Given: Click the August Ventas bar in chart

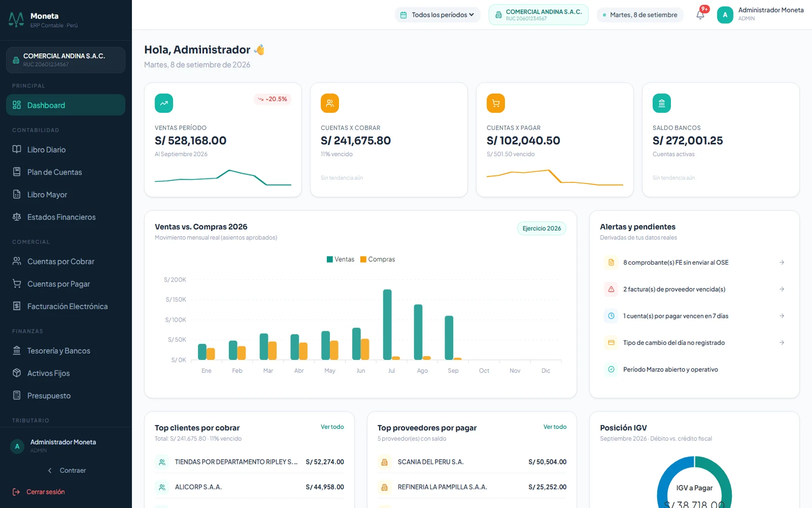Looking at the screenshot, I should tap(418, 332).
